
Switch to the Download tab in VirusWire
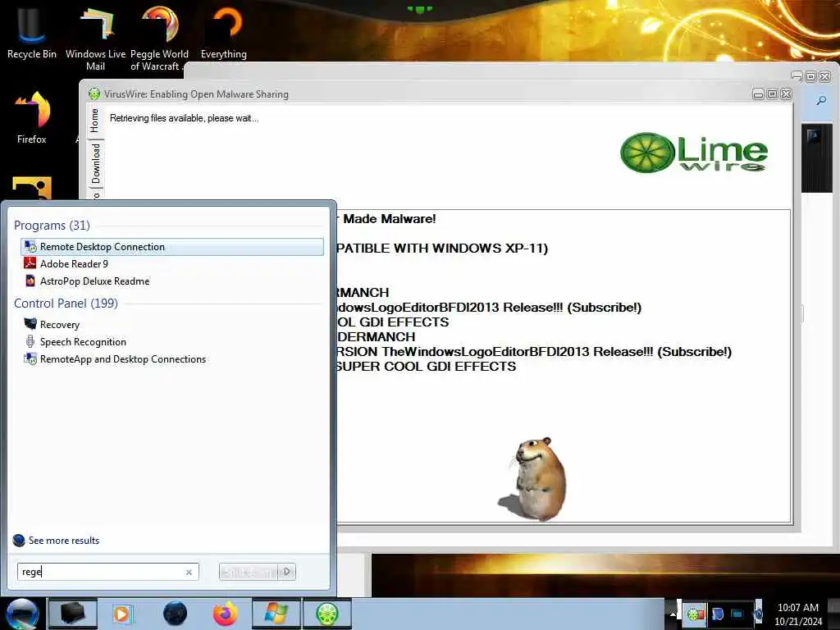[x=96, y=163]
